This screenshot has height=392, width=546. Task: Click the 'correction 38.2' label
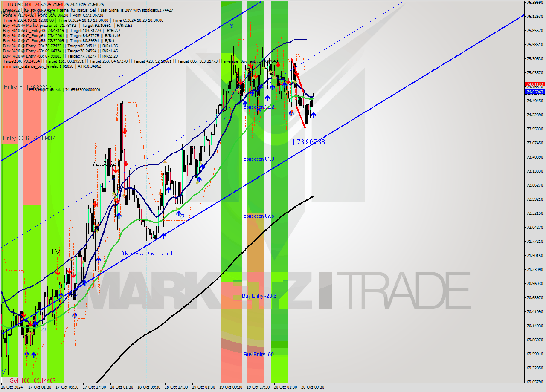[x=259, y=107]
